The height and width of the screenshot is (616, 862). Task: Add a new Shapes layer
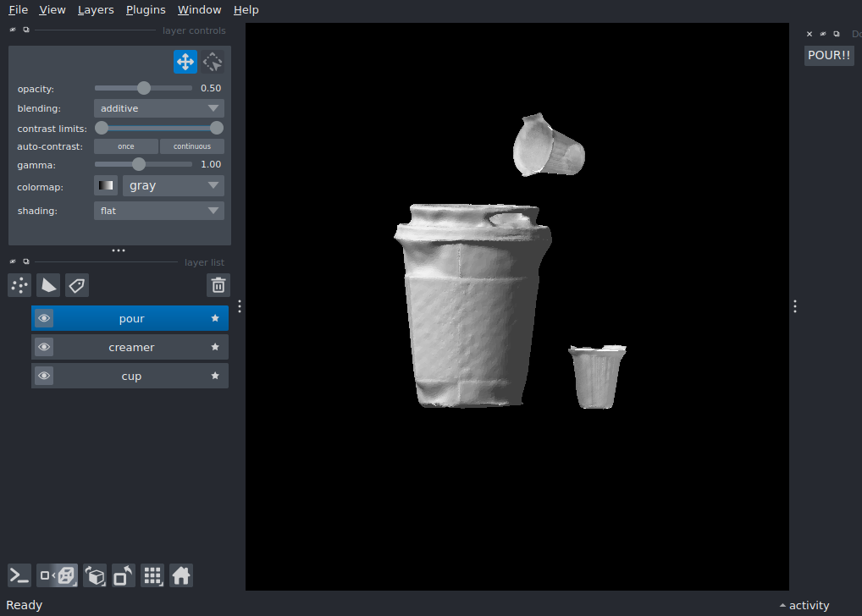coord(48,285)
